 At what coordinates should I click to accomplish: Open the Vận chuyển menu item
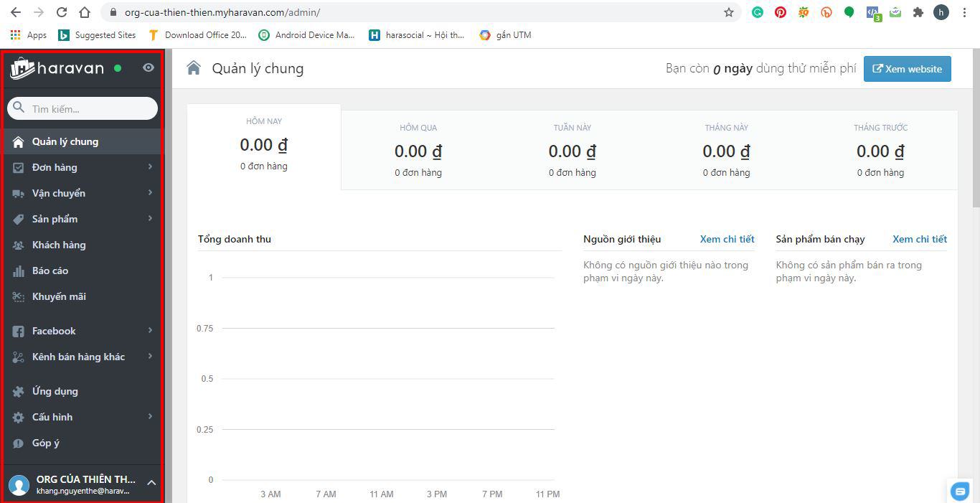click(82, 193)
